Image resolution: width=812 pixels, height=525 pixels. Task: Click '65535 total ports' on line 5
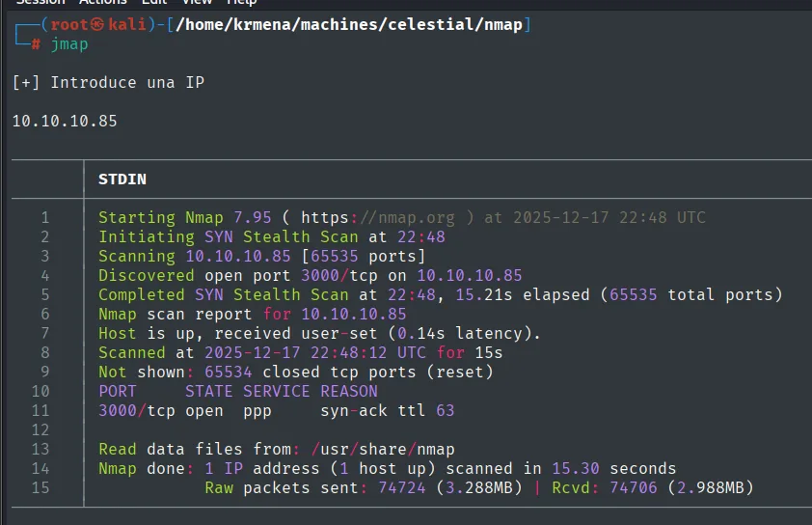690,295
